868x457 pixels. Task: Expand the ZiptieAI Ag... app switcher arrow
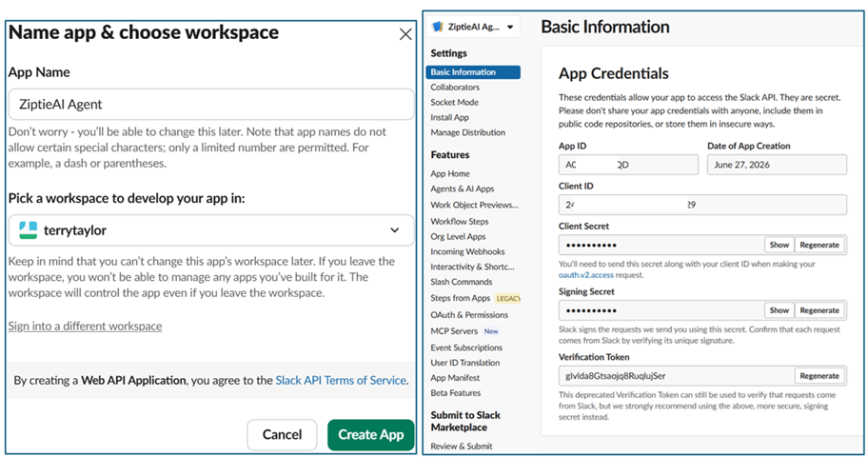[x=510, y=27]
